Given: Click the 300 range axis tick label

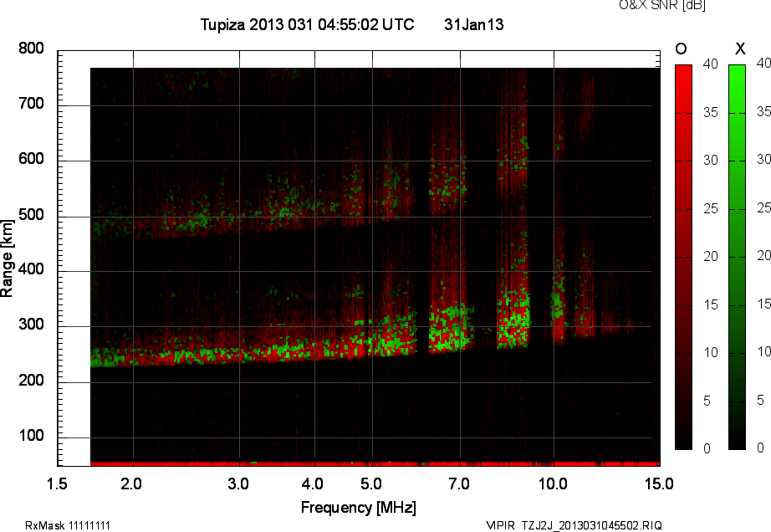Looking at the screenshot, I should (x=31, y=325).
